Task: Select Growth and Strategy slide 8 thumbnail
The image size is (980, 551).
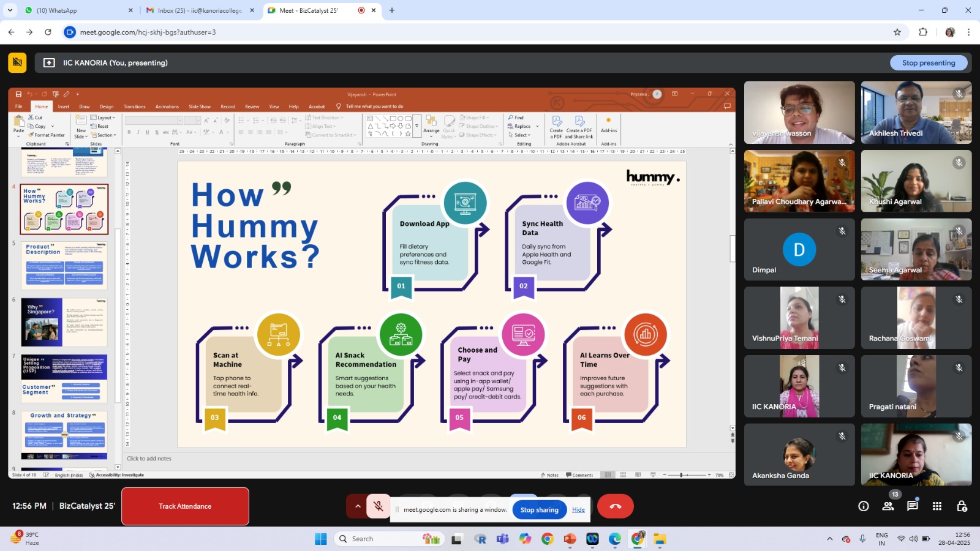Action: pyautogui.click(x=64, y=435)
